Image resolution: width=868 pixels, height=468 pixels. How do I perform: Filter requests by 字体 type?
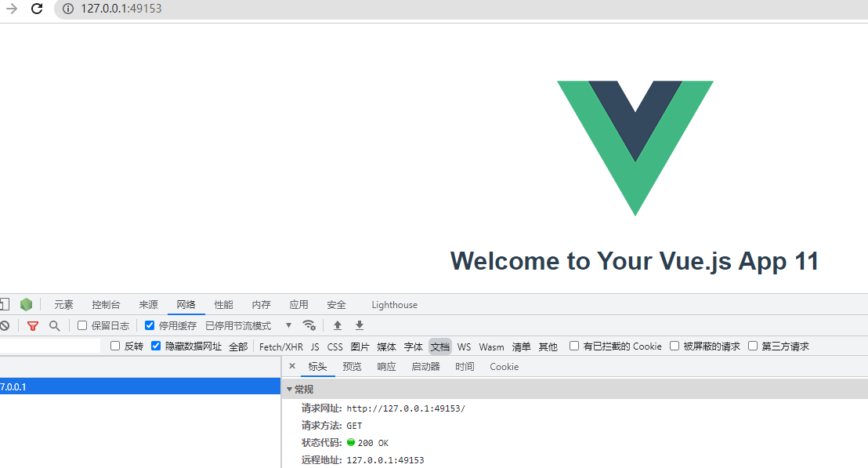click(413, 346)
